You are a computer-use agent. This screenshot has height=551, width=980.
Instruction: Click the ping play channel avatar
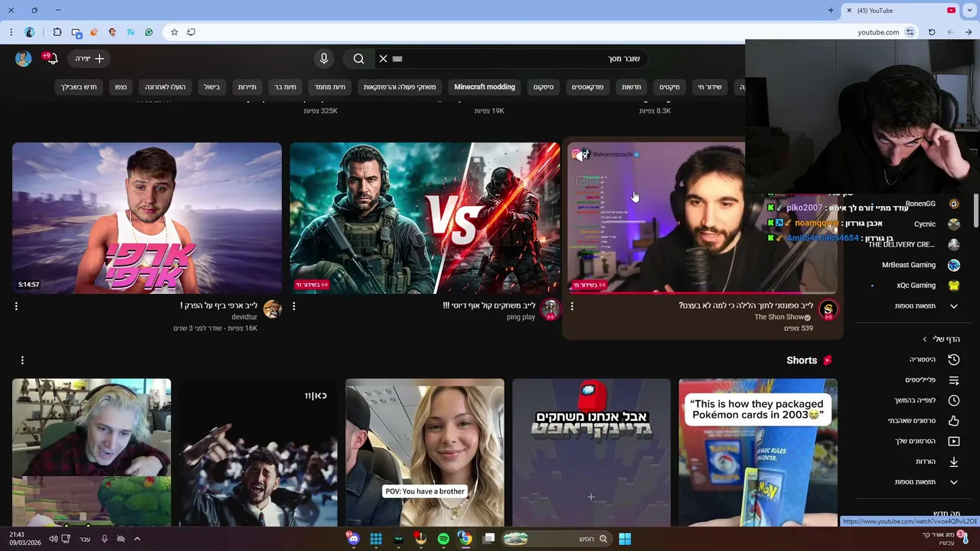pos(550,309)
